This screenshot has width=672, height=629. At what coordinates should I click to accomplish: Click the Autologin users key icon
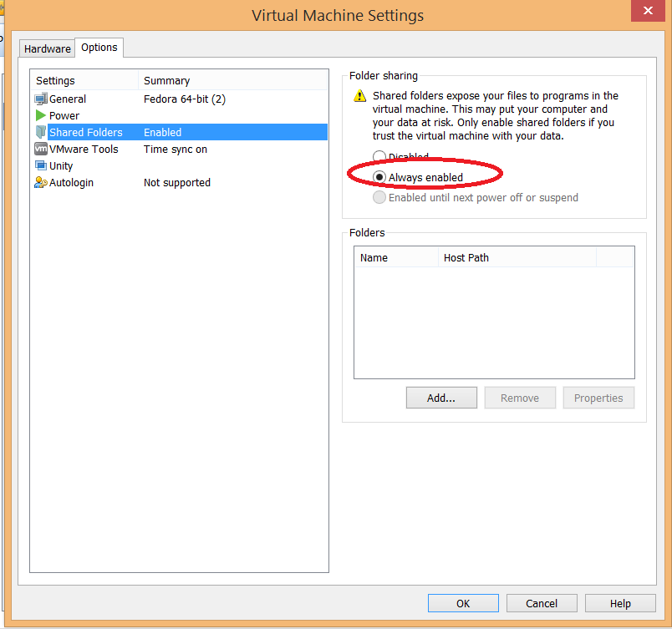[41, 182]
